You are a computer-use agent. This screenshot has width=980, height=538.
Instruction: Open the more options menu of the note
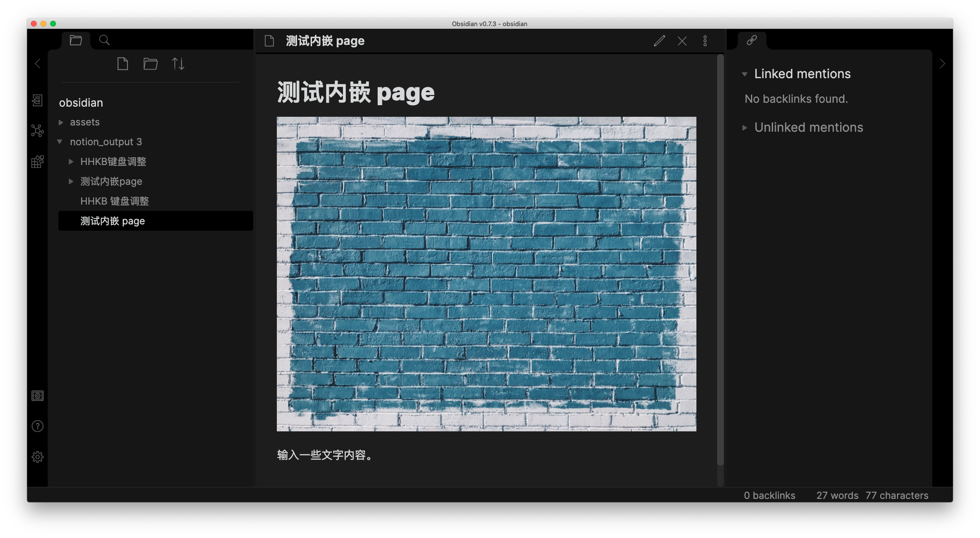pos(705,41)
